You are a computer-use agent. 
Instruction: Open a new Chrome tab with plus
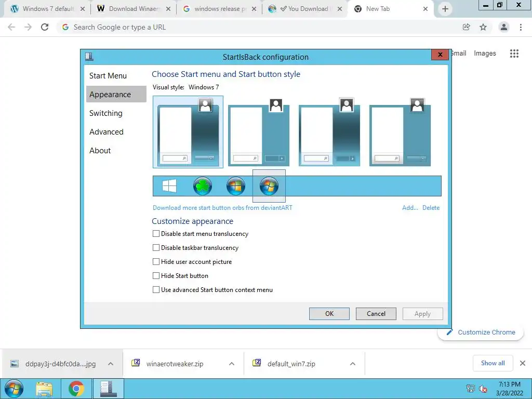tap(445, 9)
